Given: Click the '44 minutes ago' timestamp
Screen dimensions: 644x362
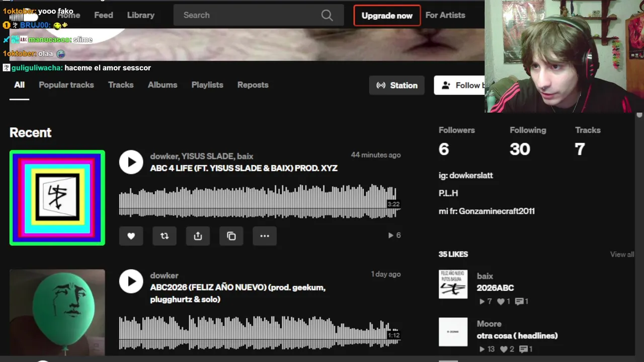Looking at the screenshot, I should [376, 155].
